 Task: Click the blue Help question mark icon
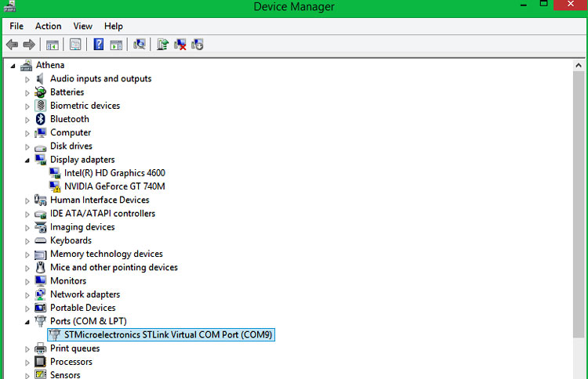[x=99, y=44]
